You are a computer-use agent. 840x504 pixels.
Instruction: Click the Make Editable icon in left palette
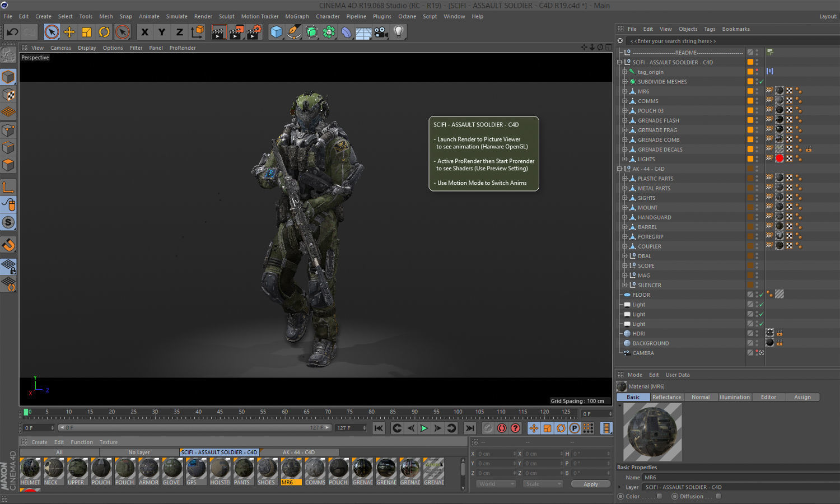click(x=8, y=55)
